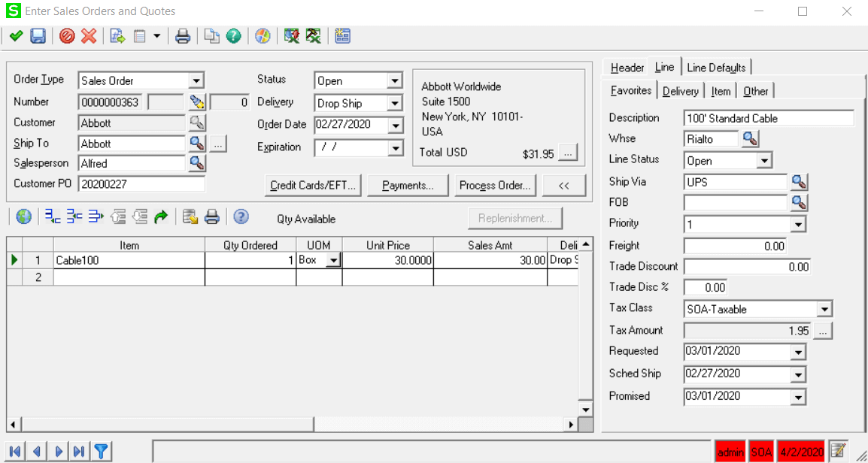Screen dimensions: 868x463
Task: Open the Customer lookup magnifier
Action: (196, 123)
